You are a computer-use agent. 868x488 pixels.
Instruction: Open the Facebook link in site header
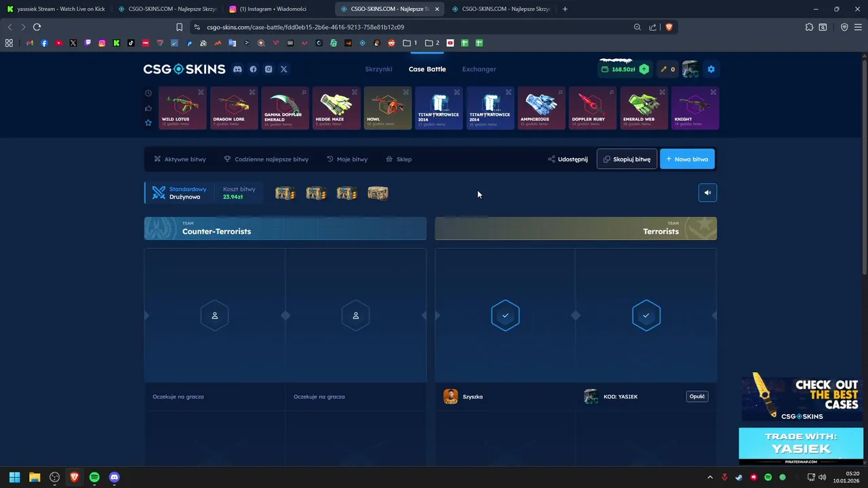[253, 69]
